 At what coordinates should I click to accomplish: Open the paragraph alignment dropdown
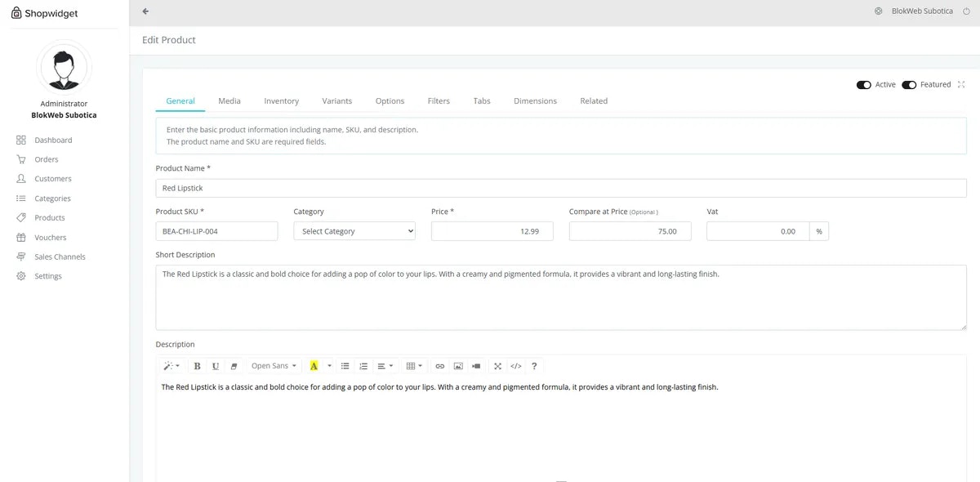pyautogui.click(x=382, y=365)
